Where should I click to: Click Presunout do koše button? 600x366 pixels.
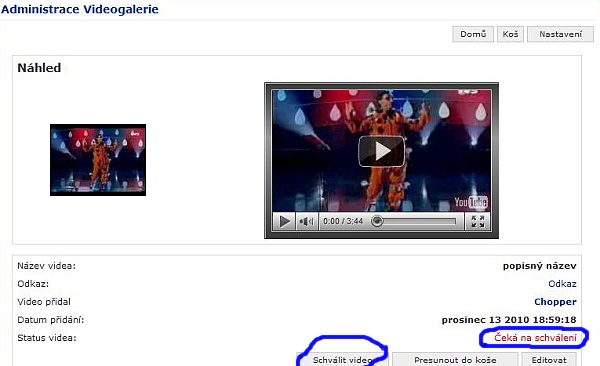455,360
